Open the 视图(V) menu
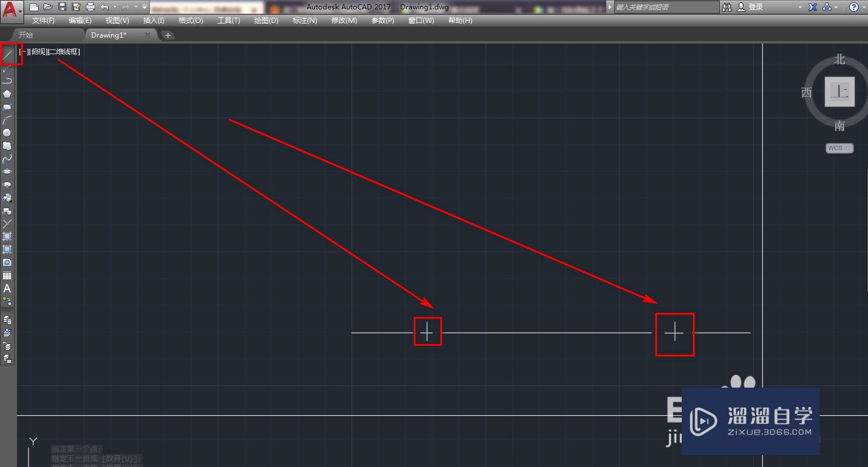Image resolution: width=868 pixels, height=467 pixels. click(117, 20)
